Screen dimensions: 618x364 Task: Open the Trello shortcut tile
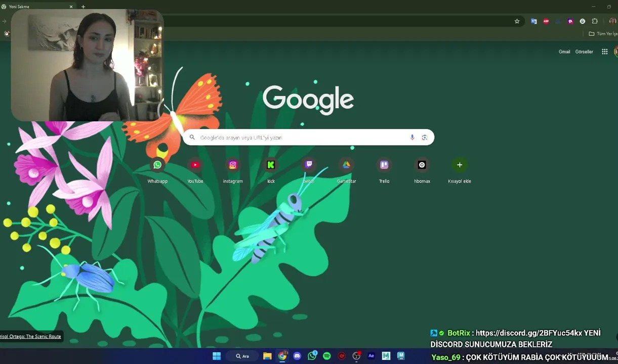tap(384, 165)
